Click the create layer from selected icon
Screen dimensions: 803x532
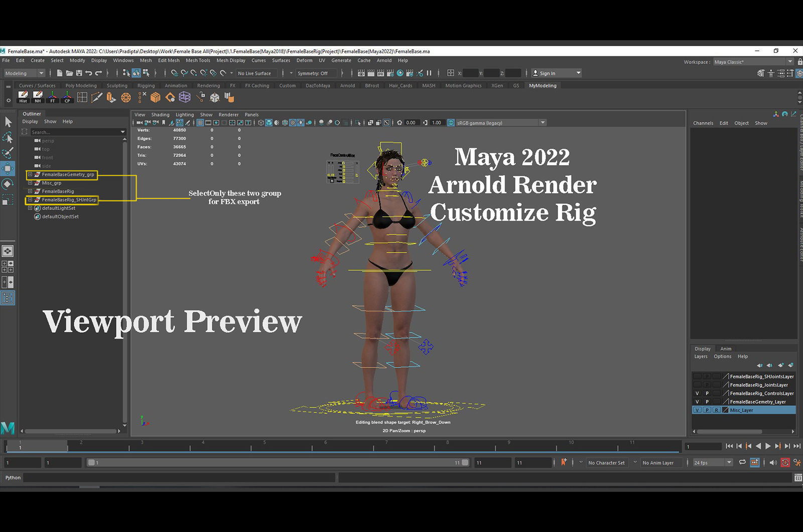(x=791, y=365)
